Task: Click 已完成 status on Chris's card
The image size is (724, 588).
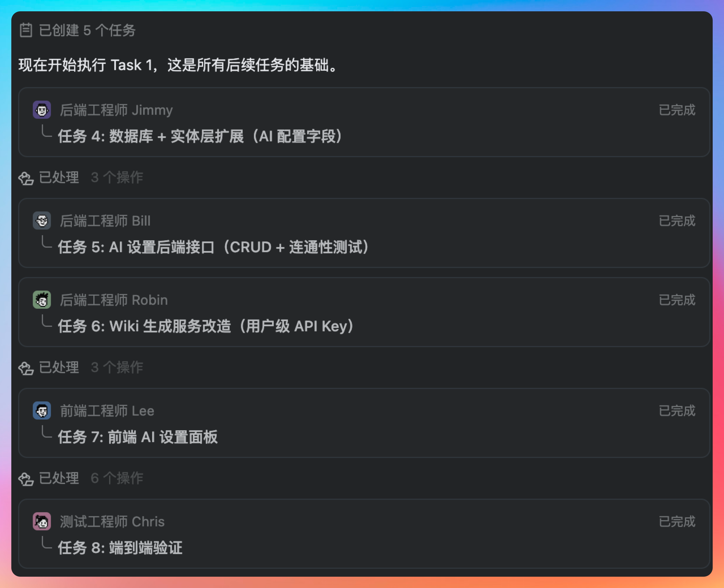Action: point(676,522)
